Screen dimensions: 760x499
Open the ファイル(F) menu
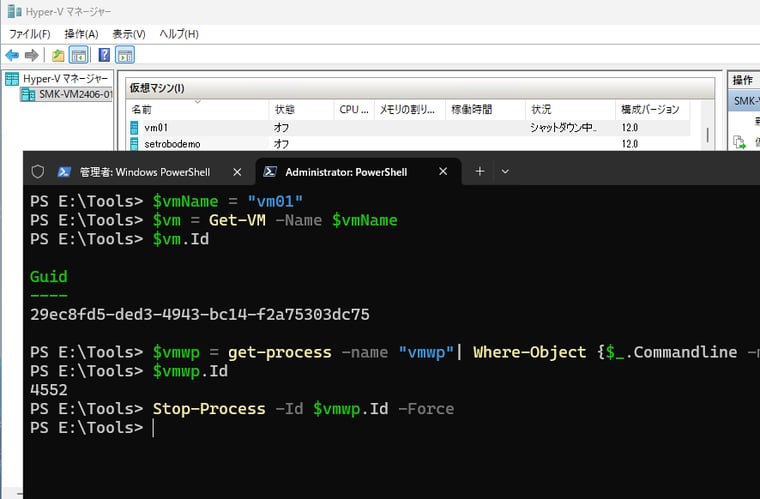pos(30,34)
